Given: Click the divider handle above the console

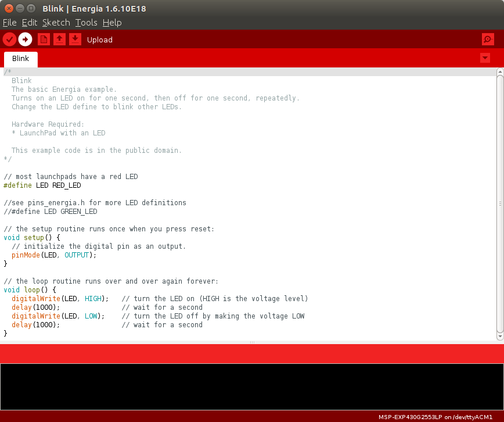Looking at the screenshot, I should tap(252, 342).
